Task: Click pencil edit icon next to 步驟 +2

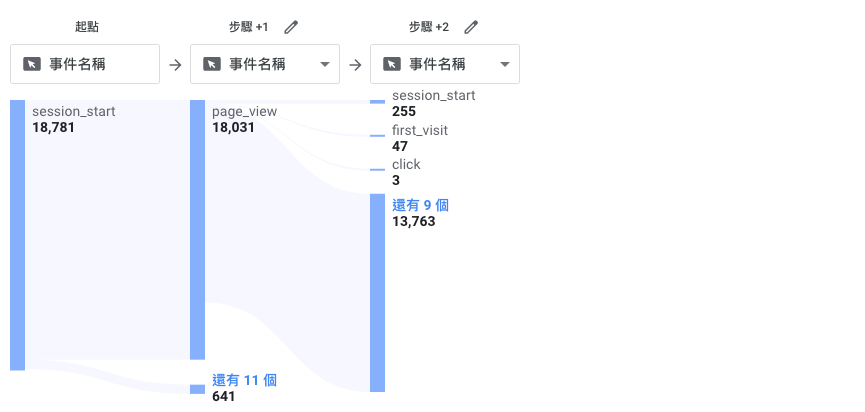Action: (x=471, y=27)
